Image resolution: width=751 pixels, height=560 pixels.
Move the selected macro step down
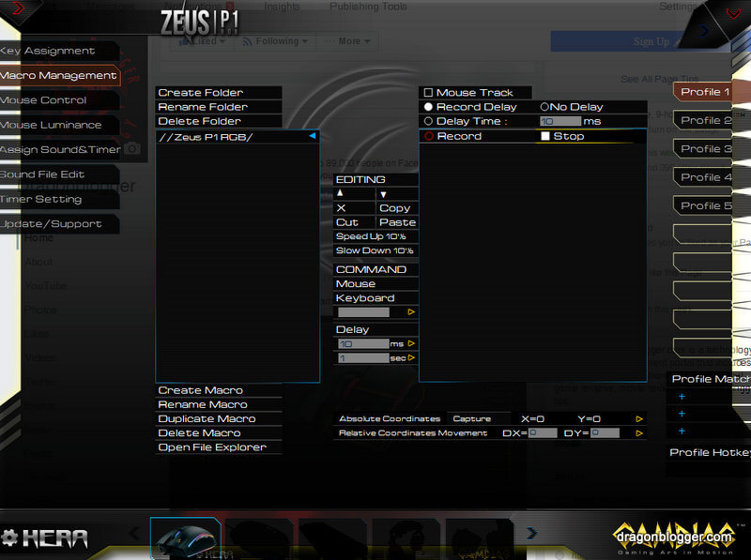383,194
